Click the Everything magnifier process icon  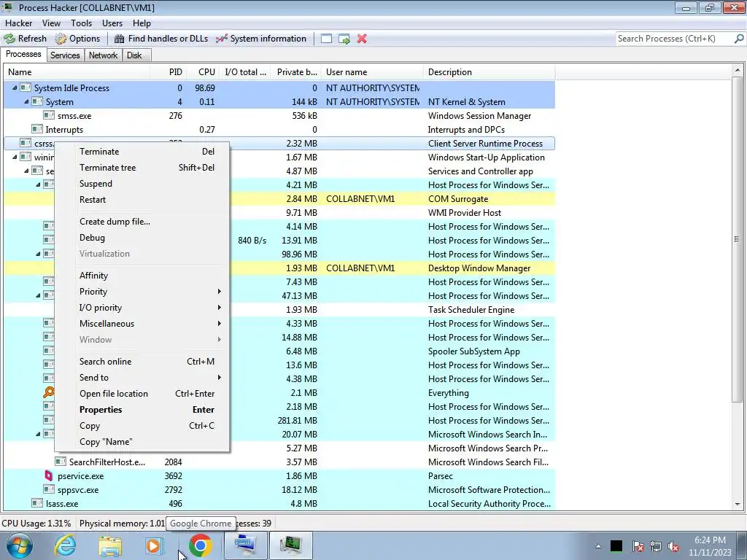click(49, 392)
